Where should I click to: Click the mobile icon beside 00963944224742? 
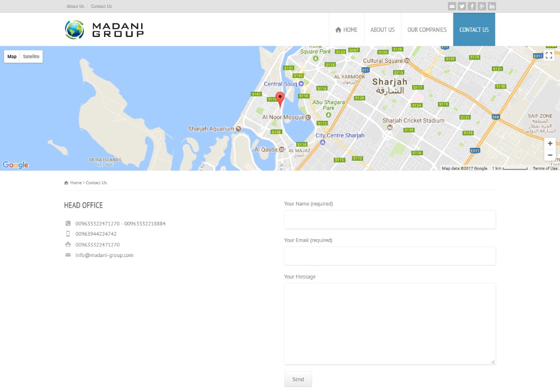(68, 234)
